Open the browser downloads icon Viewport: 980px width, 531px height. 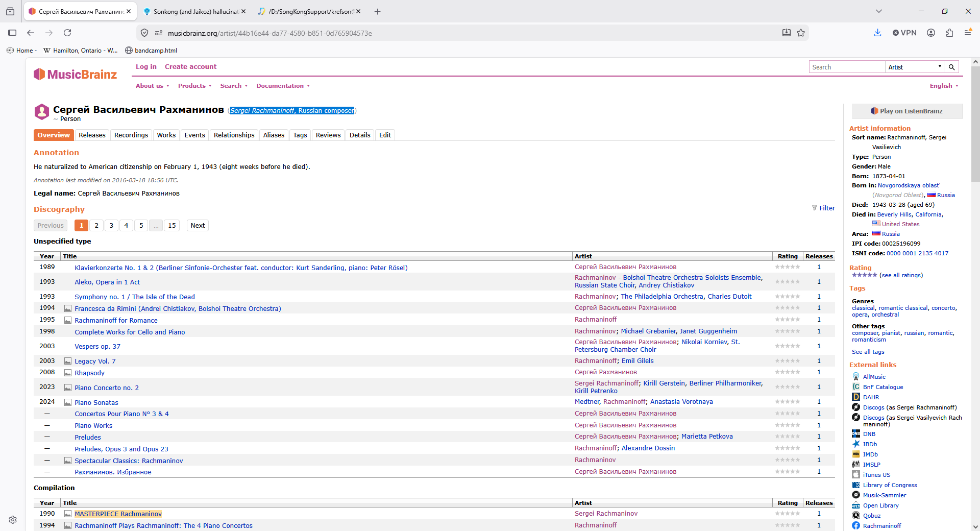[x=878, y=33]
